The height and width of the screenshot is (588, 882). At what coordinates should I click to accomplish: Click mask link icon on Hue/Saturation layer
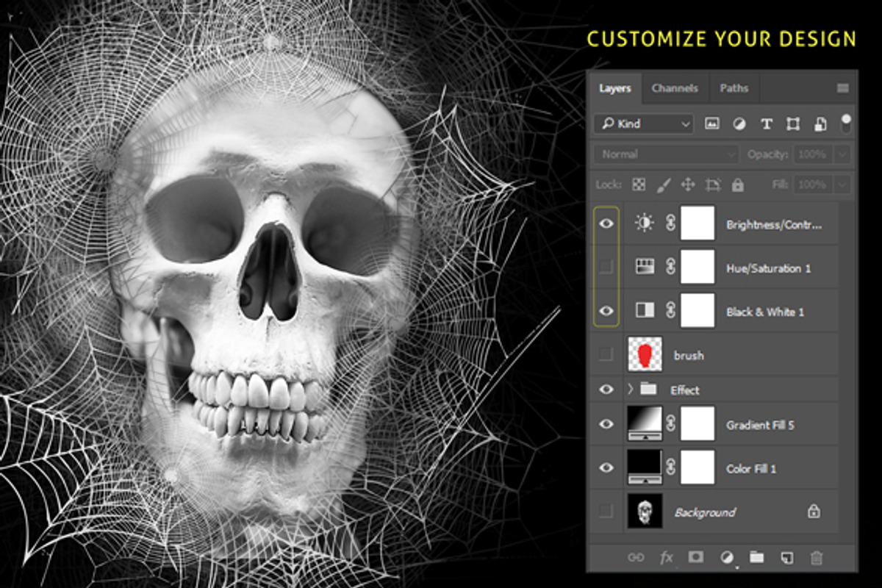(670, 267)
